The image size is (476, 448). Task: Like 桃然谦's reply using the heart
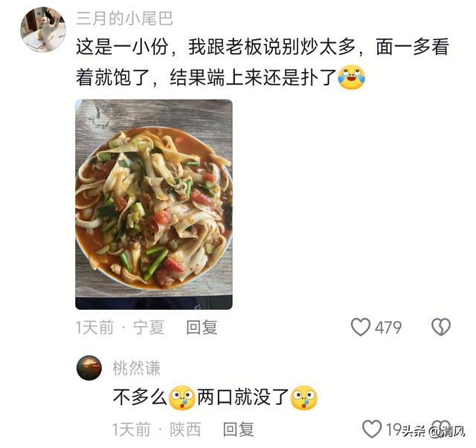click(372, 429)
